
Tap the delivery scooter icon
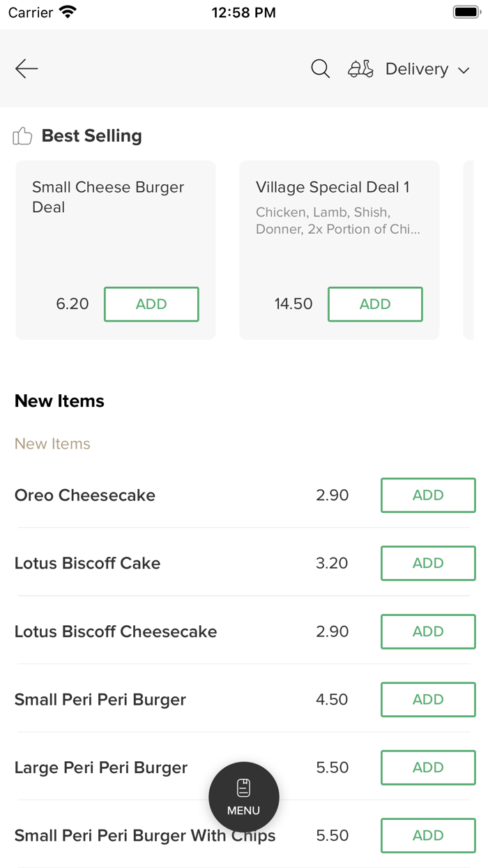tap(360, 68)
